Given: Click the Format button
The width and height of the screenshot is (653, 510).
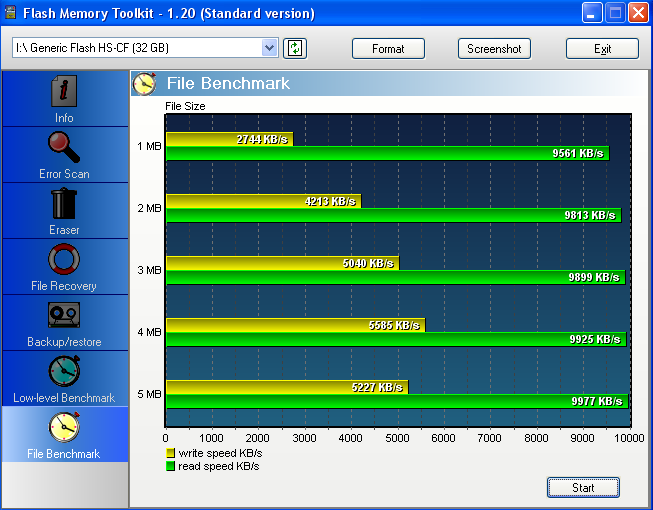Looking at the screenshot, I should [388, 49].
